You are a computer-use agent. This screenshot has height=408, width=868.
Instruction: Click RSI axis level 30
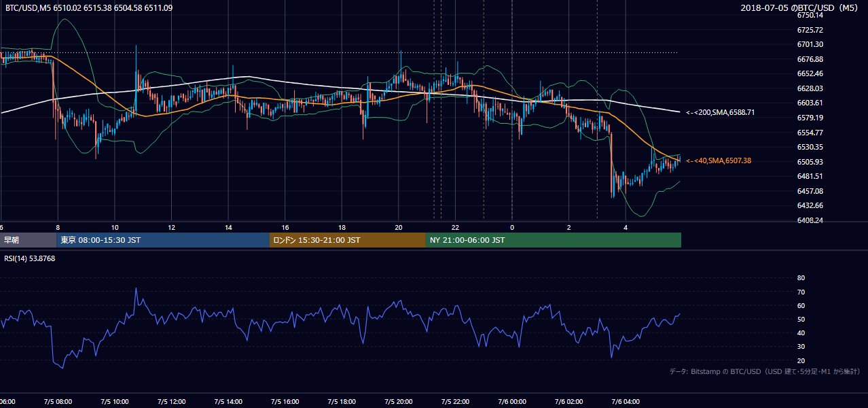801,346
